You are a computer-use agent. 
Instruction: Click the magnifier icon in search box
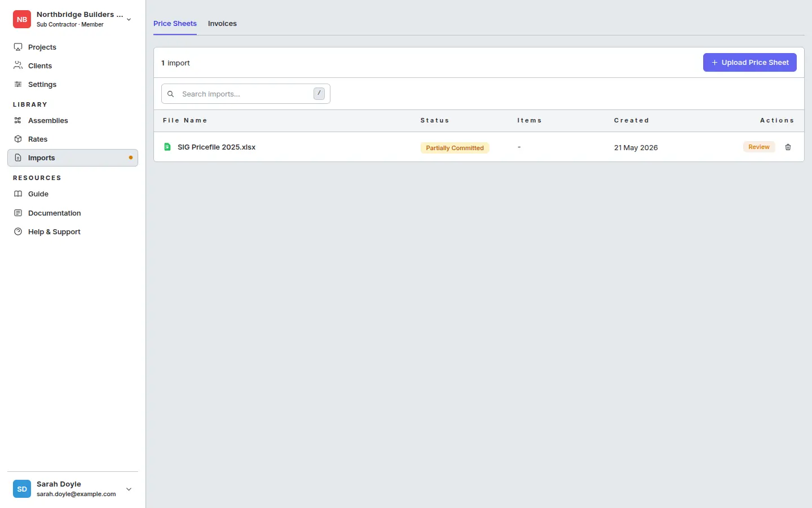click(x=170, y=94)
